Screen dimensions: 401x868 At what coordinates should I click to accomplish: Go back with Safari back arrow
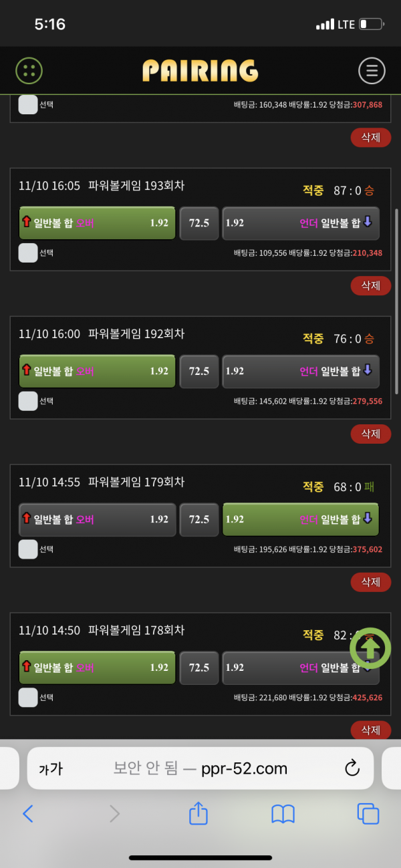coord(28,813)
